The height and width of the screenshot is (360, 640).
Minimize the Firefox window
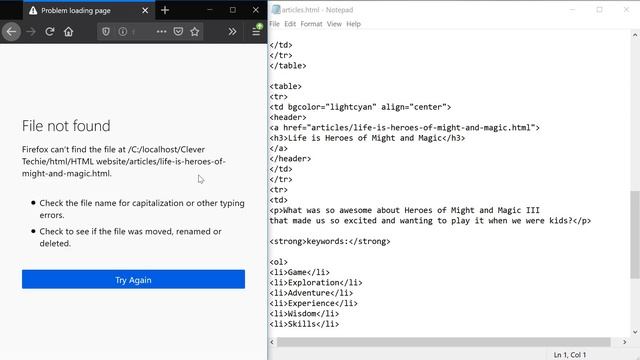point(209,10)
